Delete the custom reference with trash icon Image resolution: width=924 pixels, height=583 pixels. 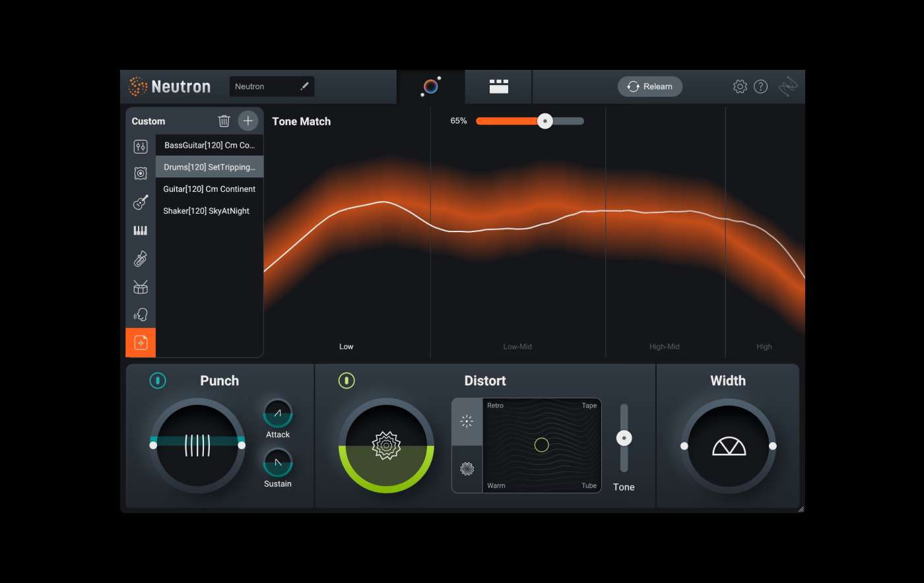(x=224, y=121)
